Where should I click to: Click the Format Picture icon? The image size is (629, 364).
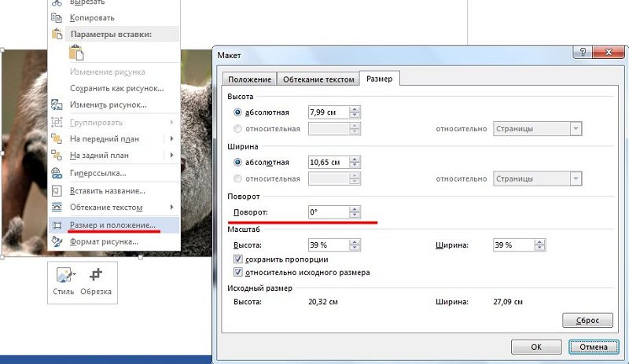pyautogui.click(x=57, y=241)
